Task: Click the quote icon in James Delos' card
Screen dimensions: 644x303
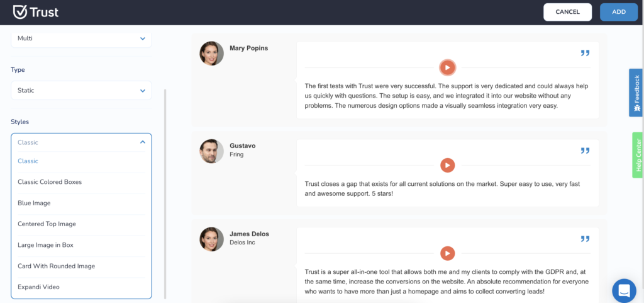Action: pos(585,239)
